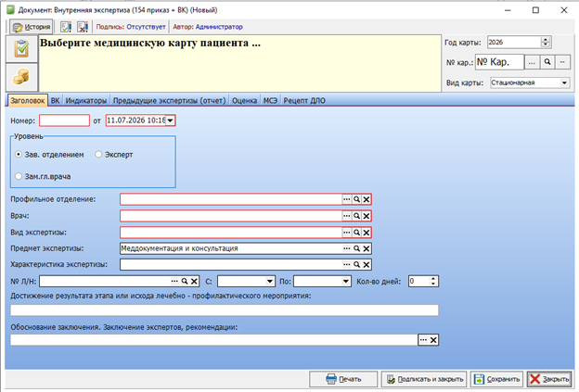Expand the По end date dropdown
Image resolution: width=579 pixels, height=392 pixels.
pyautogui.click(x=345, y=282)
